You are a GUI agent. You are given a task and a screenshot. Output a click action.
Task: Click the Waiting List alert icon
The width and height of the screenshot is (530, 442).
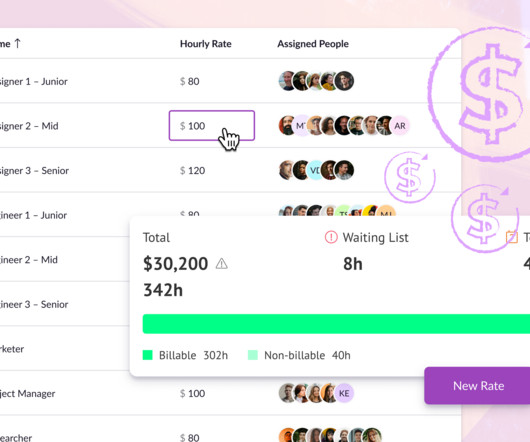coord(331,237)
